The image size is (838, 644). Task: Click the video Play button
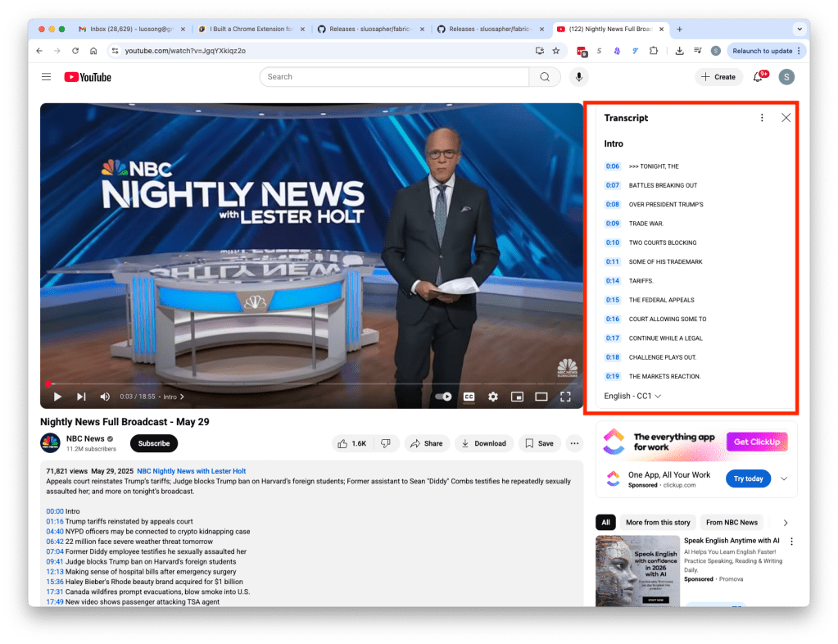(57, 397)
